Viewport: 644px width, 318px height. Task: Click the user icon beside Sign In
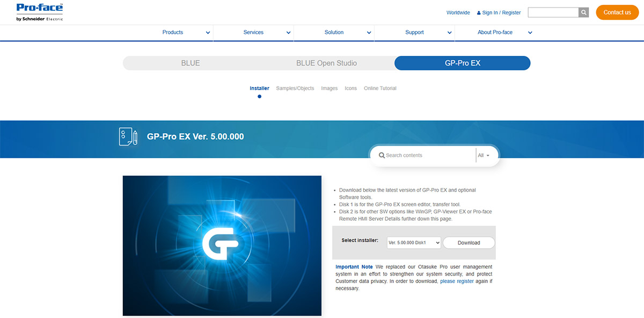[479, 13]
